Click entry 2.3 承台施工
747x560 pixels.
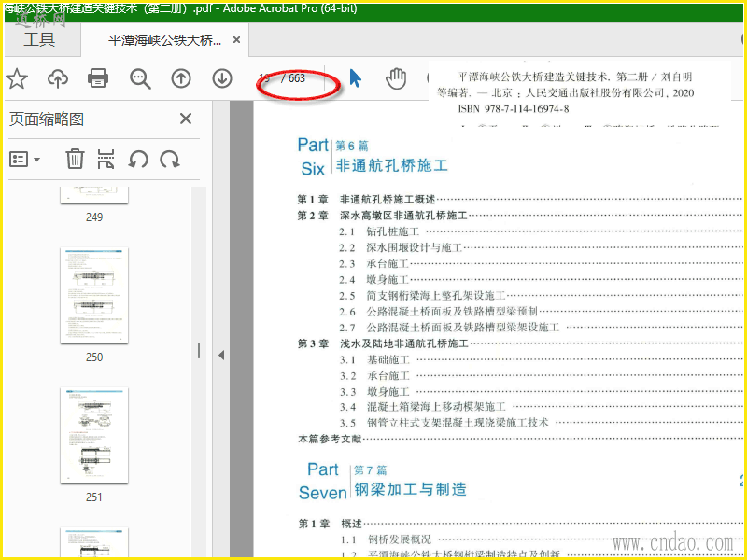pyautogui.click(x=374, y=263)
